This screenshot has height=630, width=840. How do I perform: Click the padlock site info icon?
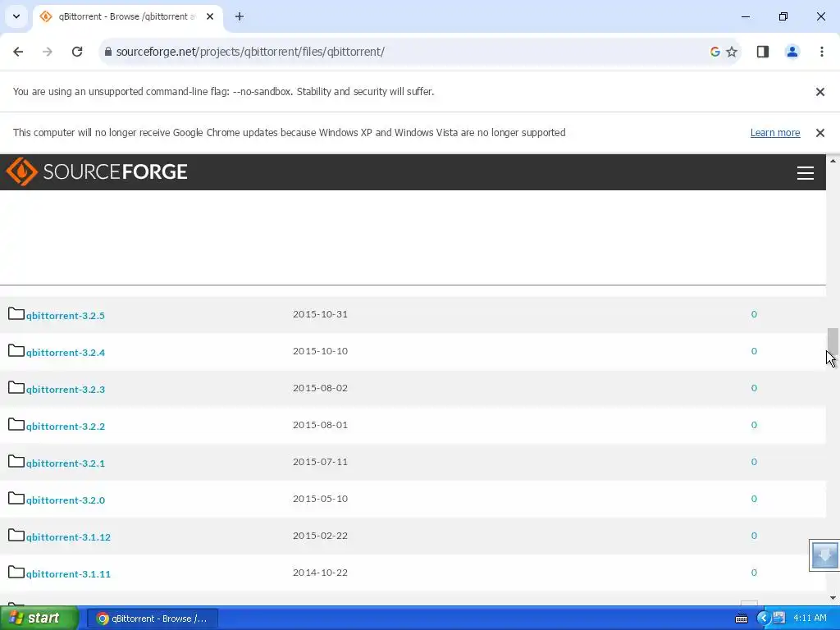(x=107, y=52)
